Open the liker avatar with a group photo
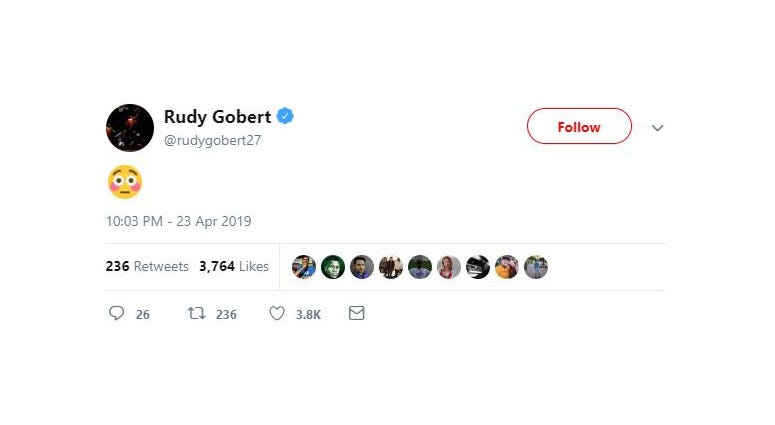 pyautogui.click(x=391, y=267)
